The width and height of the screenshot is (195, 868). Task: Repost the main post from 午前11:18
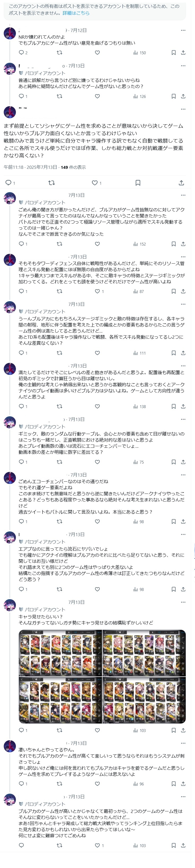pos(51,183)
